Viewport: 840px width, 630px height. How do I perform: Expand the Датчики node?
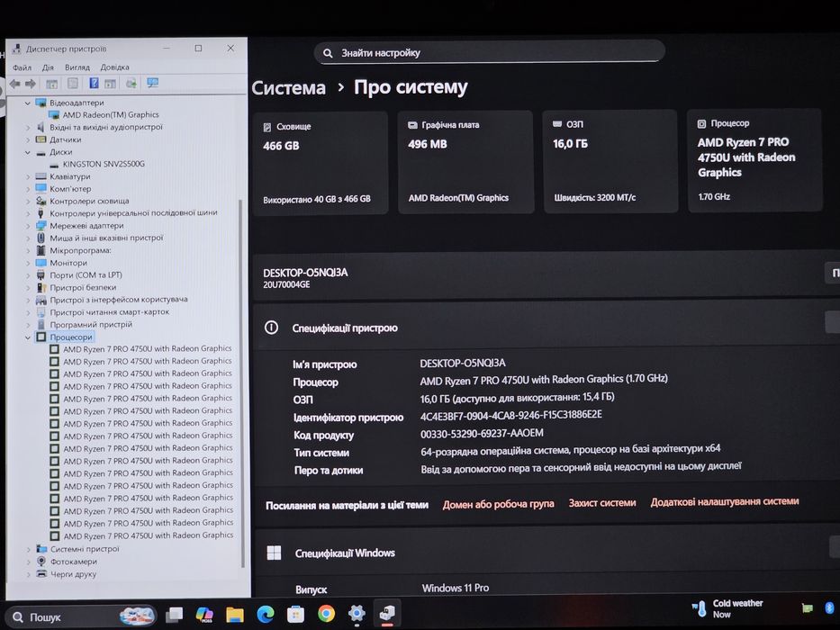pos(28,139)
